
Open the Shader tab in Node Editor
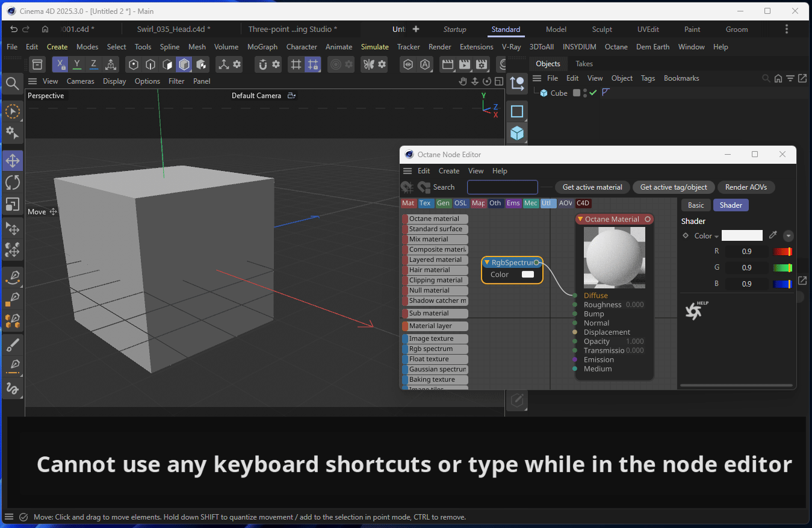(731, 205)
